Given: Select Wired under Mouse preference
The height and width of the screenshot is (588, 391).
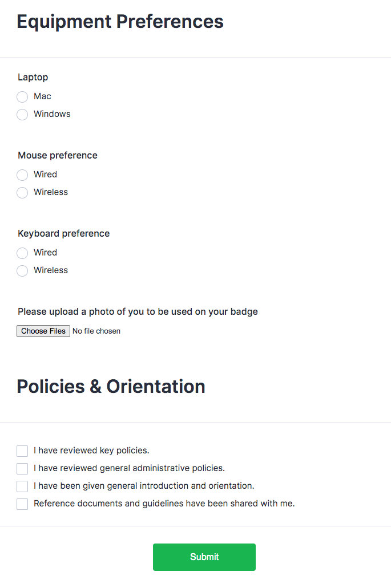Looking at the screenshot, I should coord(22,175).
